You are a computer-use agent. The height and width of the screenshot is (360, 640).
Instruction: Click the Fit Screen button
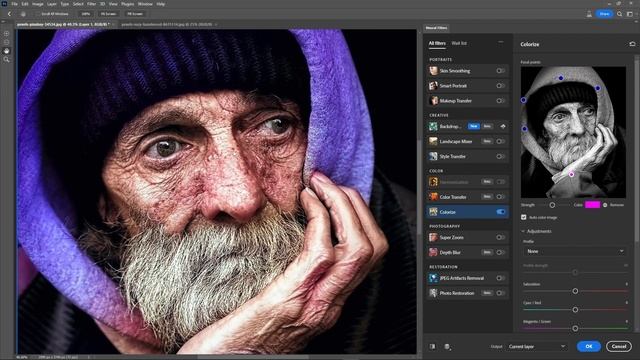click(108, 14)
